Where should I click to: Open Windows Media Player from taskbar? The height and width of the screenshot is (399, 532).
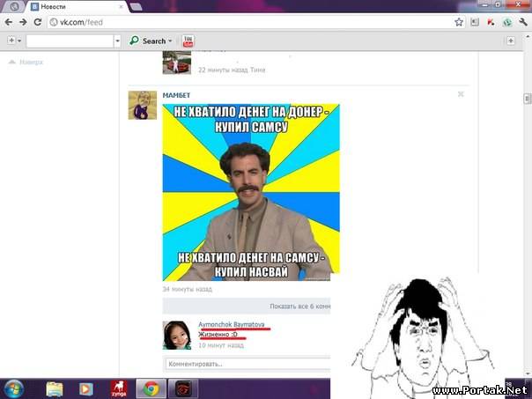(x=85, y=389)
